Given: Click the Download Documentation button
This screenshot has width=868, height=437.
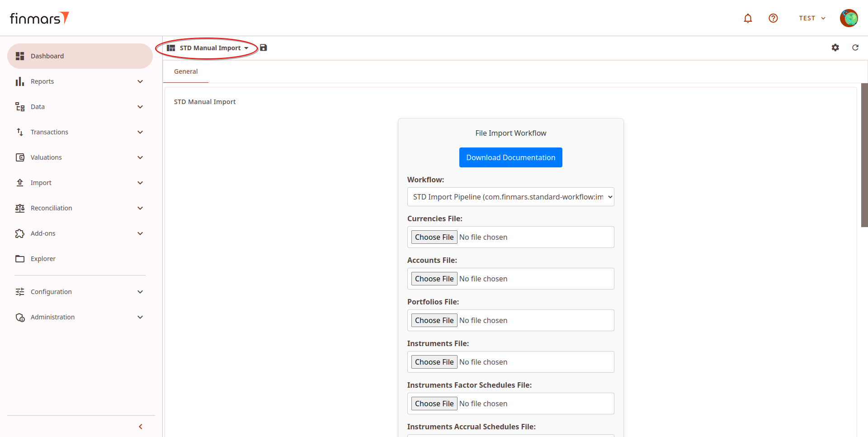Looking at the screenshot, I should tap(510, 157).
